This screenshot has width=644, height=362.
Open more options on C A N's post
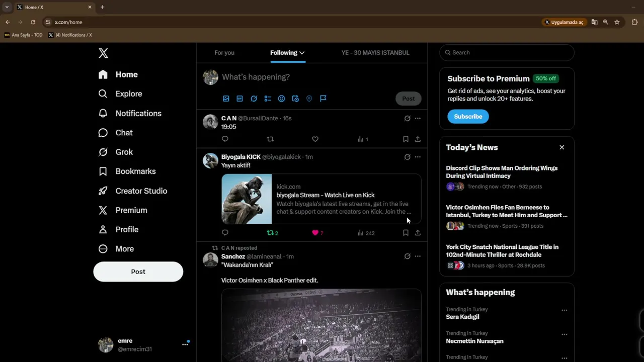coord(418,118)
